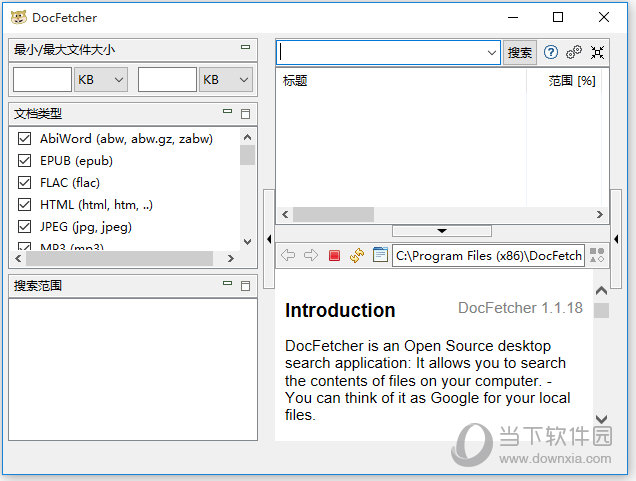Open minimum file size unit dropdown
This screenshot has height=481, width=636.
[x=101, y=79]
